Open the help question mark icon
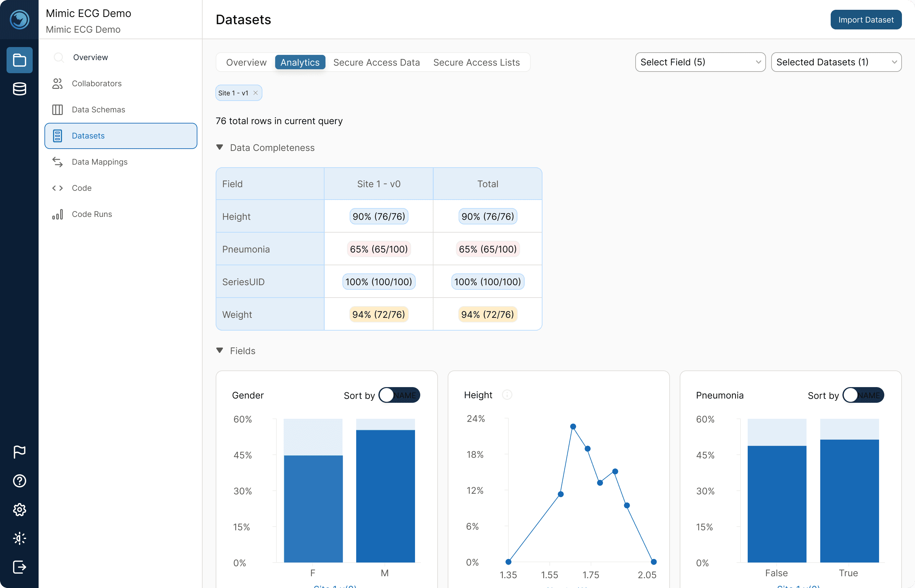Screen dimensions: 915x588 [20, 481]
